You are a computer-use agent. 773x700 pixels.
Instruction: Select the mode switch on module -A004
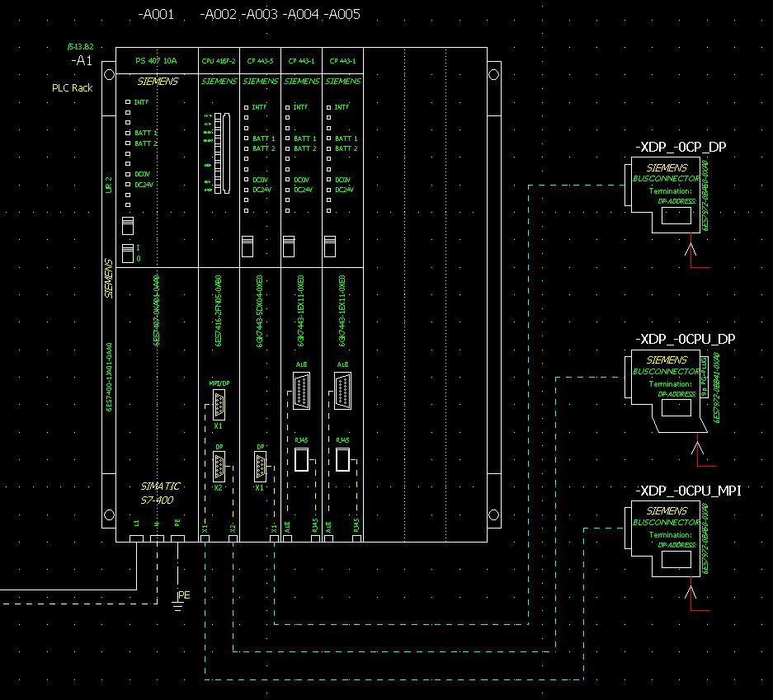289,247
